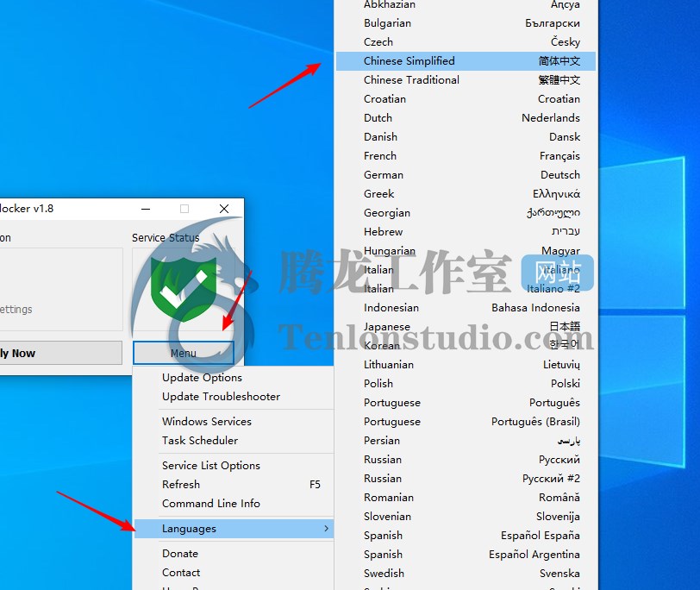Screen dimensions: 700x590
Task: Select Korean language
Action: point(466,346)
